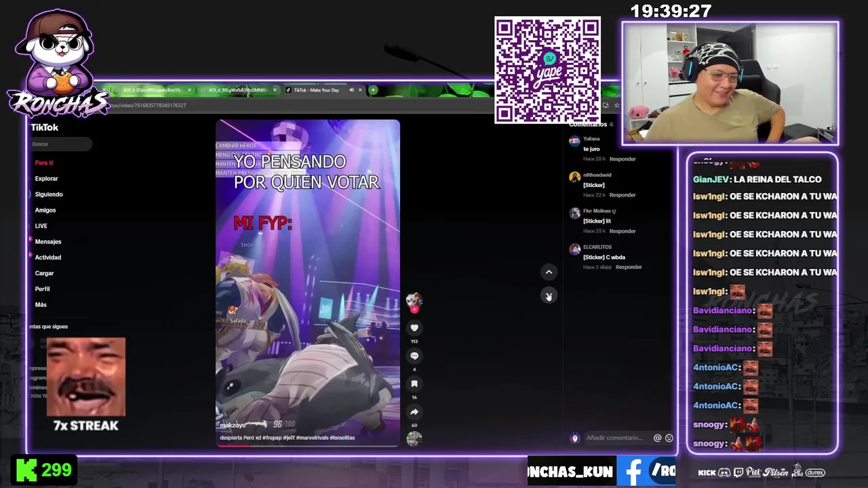The height and width of the screenshot is (488, 868).
Task: Click the makzoyu creator username on video
Action: (x=233, y=425)
